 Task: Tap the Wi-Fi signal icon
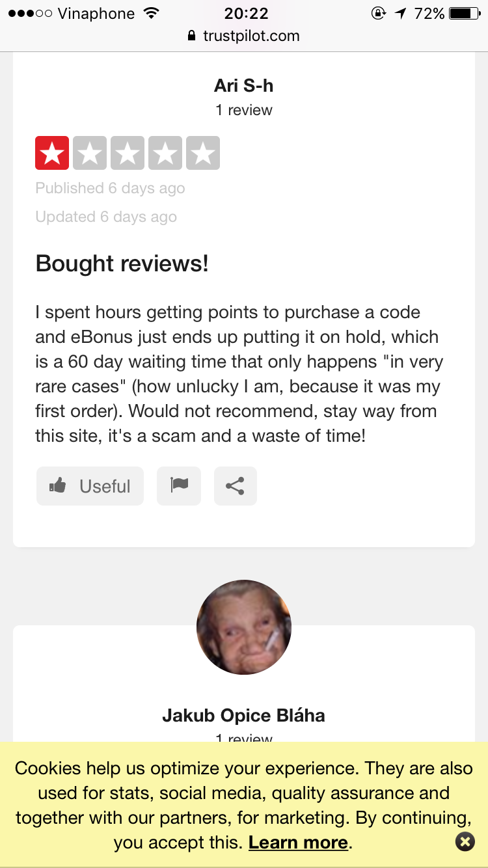coord(152,13)
